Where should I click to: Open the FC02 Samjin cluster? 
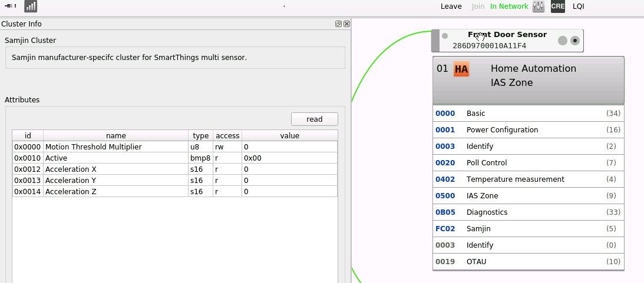[x=529, y=228]
